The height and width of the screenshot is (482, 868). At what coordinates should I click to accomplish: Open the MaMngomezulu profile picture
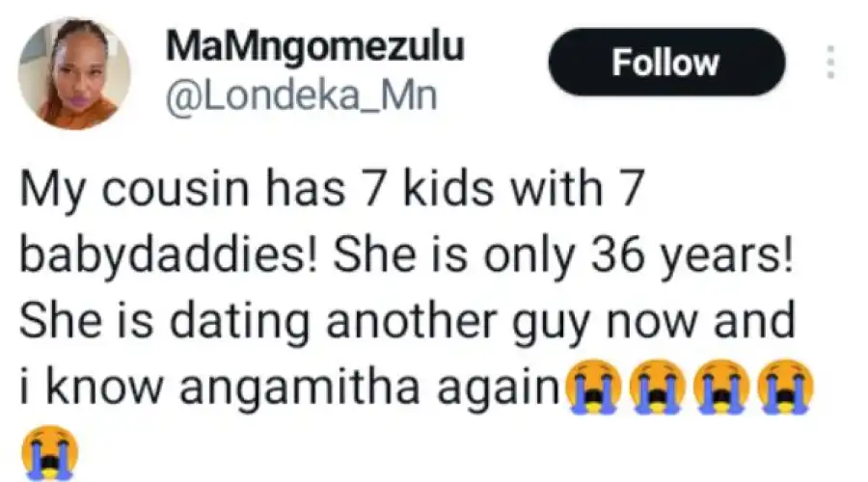pos(73,72)
